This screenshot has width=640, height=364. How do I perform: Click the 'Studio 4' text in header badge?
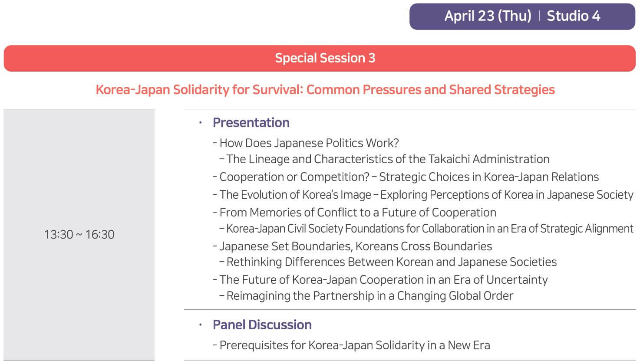(574, 16)
